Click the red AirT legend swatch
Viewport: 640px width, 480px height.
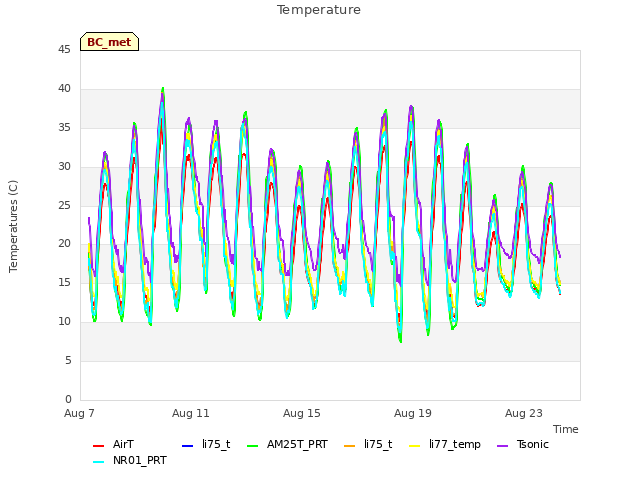click(98, 446)
